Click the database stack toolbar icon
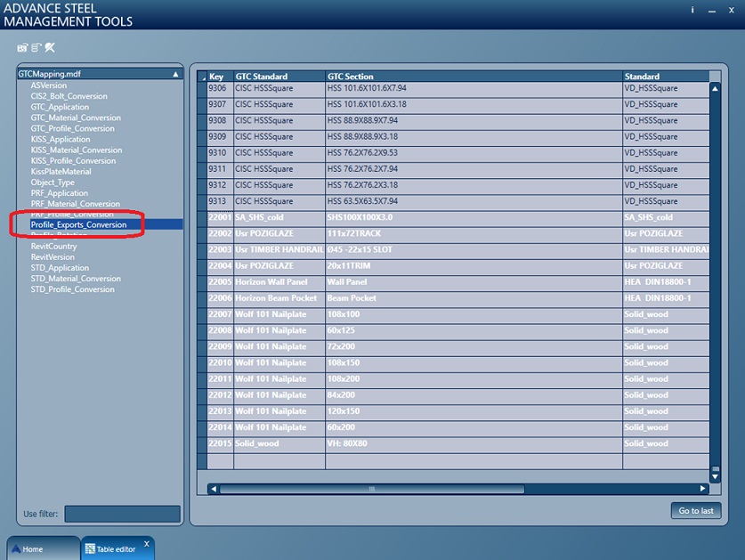Image resolution: width=745 pixels, height=560 pixels. (x=36, y=47)
